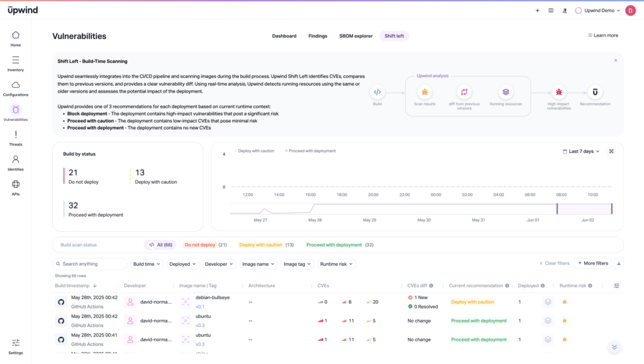
Task: Open Settings at sidebar bottom
Action: point(16,346)
